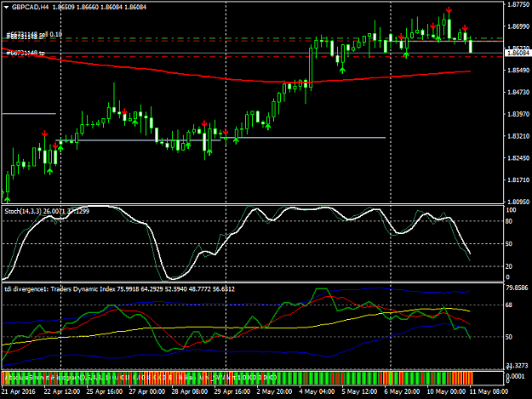This screenshot has height=399, width=532.
Task: Click the '25 Apr 16:00' time label
Action: point(105,391)
